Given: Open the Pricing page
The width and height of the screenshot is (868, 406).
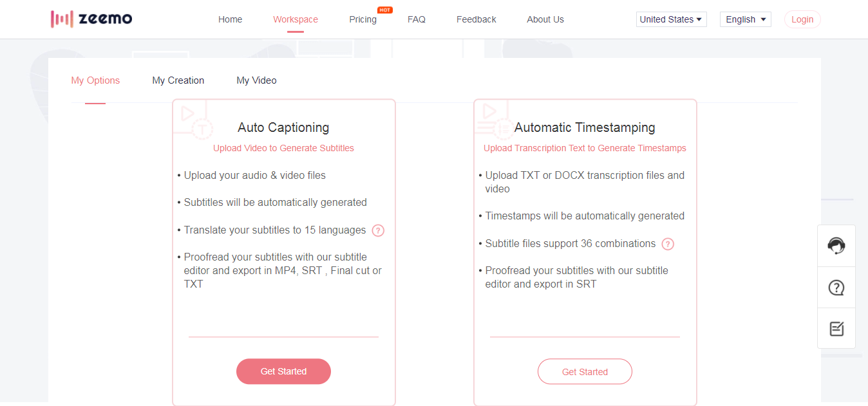Looking at the screenshot, I should coord(363,19).
